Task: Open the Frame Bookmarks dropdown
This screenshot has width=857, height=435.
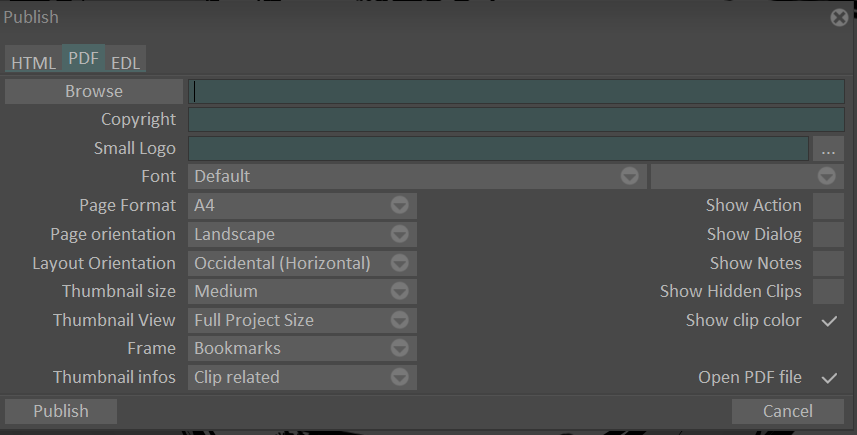Action: [302, 349]
